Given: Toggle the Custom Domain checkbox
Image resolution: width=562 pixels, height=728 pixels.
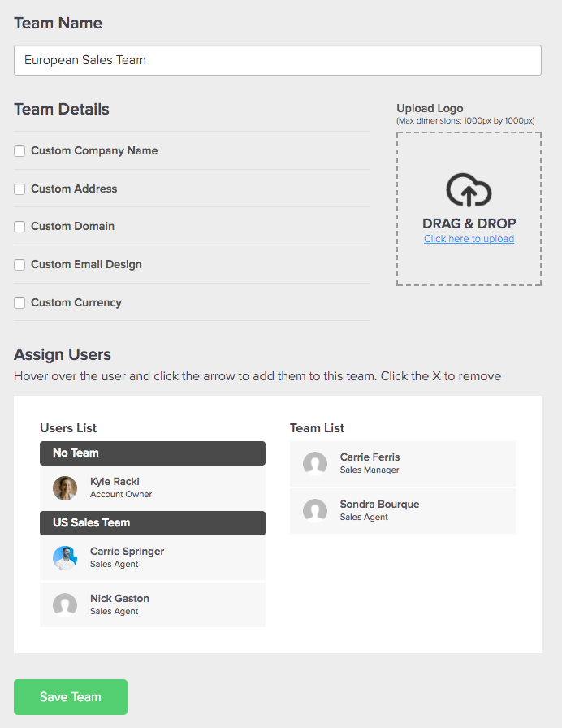Looking at the screenshot, I should click(x=19, y=227).
